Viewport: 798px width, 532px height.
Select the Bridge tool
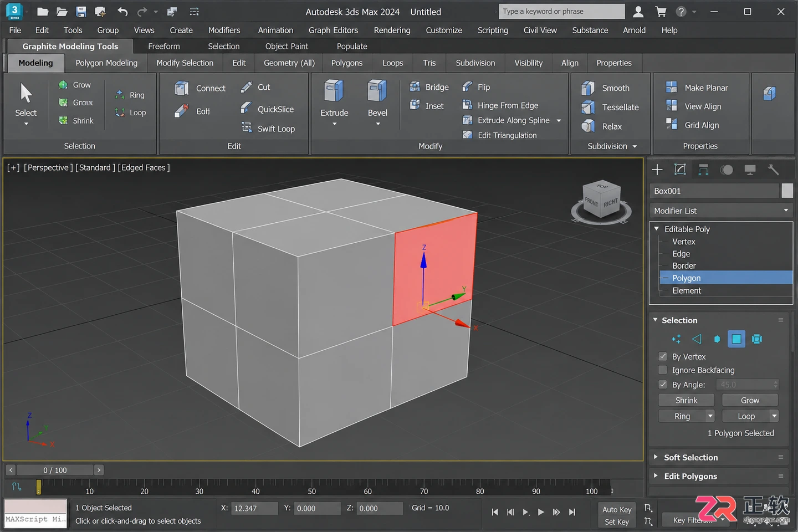point(429,87)
